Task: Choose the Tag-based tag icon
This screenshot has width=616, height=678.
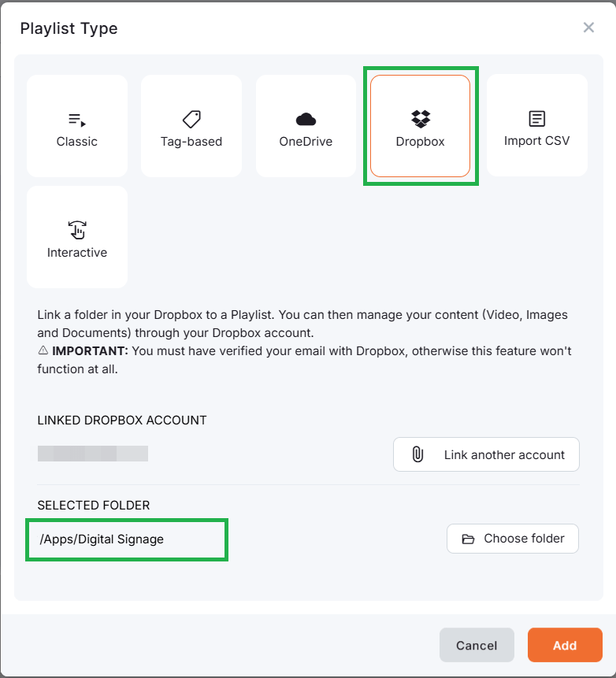Action: click(x=191, y=120)
